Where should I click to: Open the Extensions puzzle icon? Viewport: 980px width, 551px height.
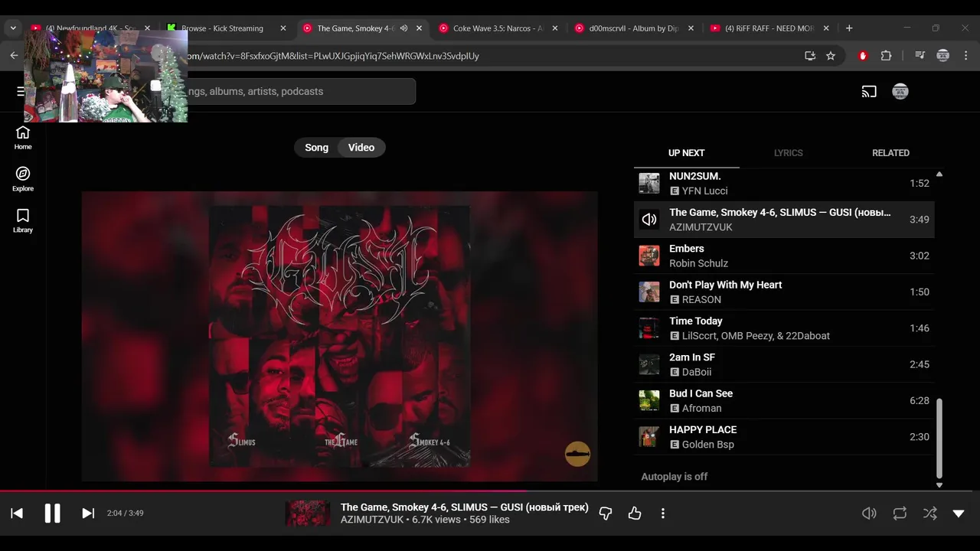point(886,56)
